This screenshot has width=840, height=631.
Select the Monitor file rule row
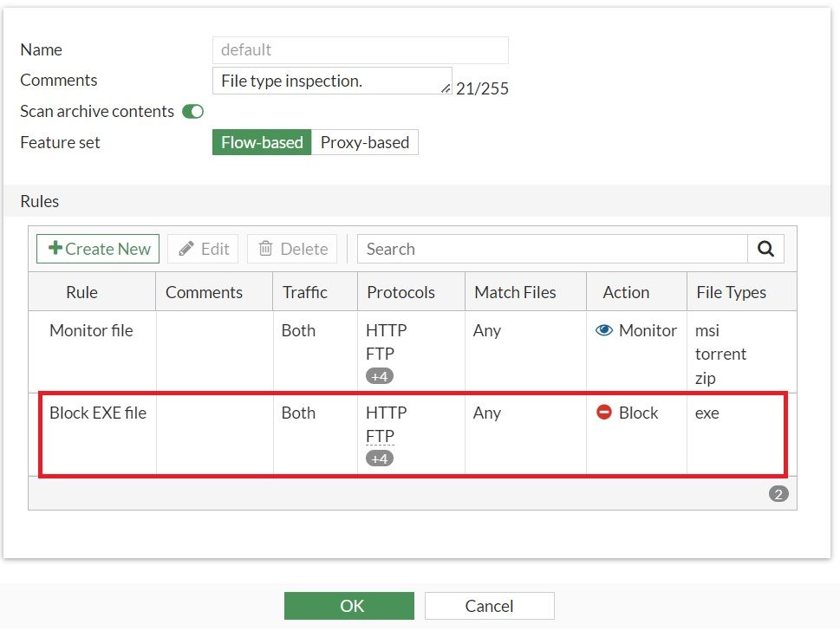91,330
